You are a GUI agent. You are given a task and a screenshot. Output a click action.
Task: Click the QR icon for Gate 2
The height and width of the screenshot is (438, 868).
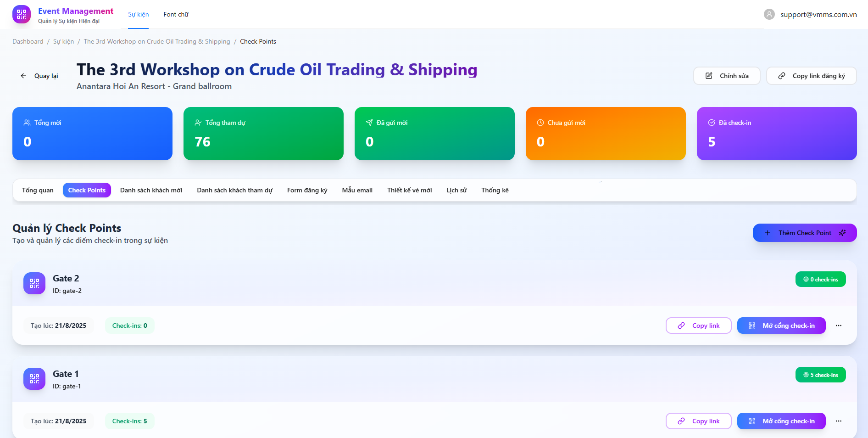coord(34,283)
